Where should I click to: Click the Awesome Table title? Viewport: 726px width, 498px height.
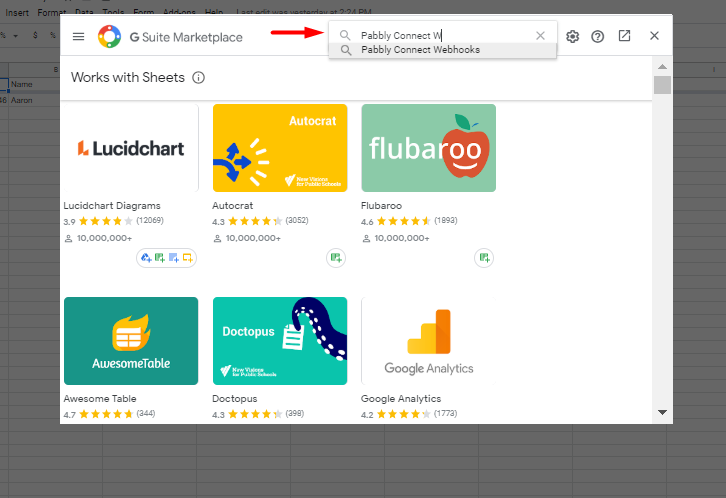click(x=100, y=398)
